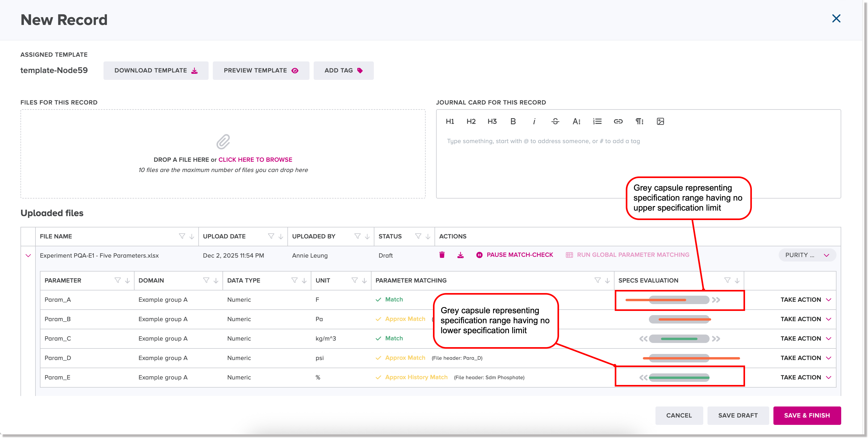Image resolution: width=868 pixels, height=438 pixels.
Task: Sort the File Name column arrow
Action: [x=192, y=237]
